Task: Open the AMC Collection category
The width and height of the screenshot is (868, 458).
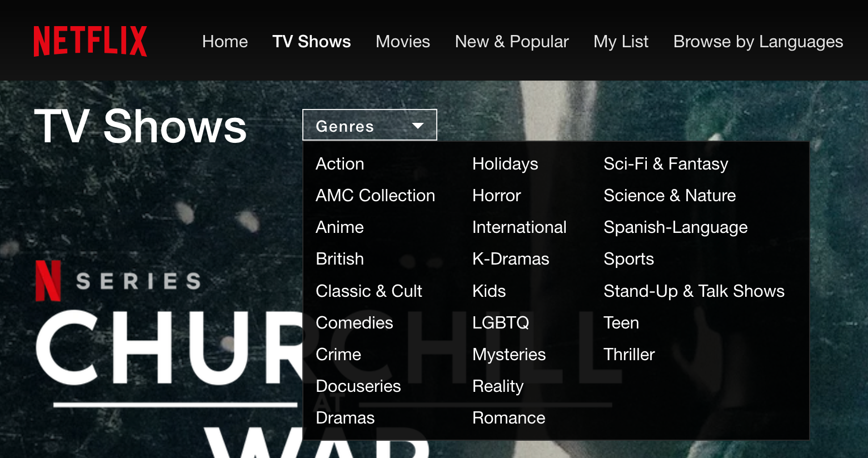Action: (x=375, y=195)
